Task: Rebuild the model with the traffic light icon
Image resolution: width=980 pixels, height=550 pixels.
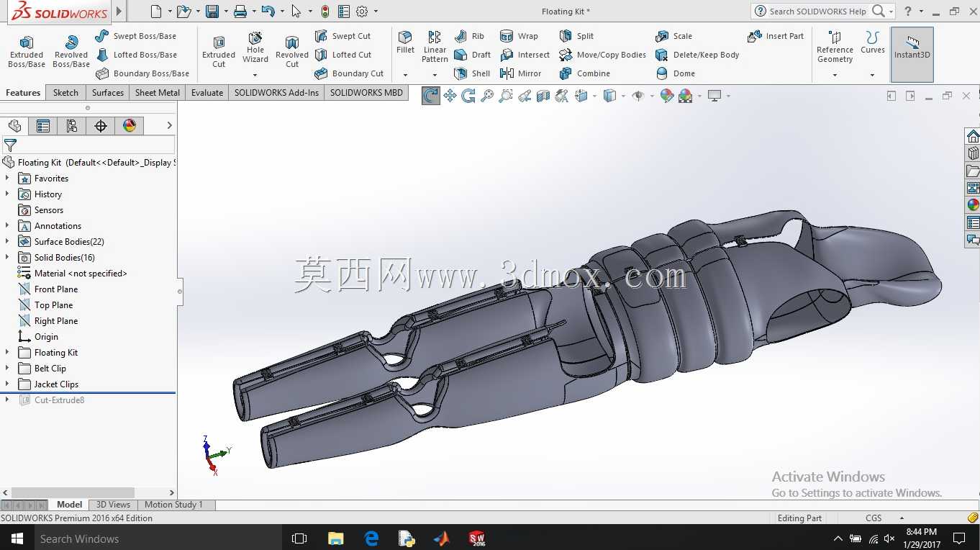Action: 325,12
